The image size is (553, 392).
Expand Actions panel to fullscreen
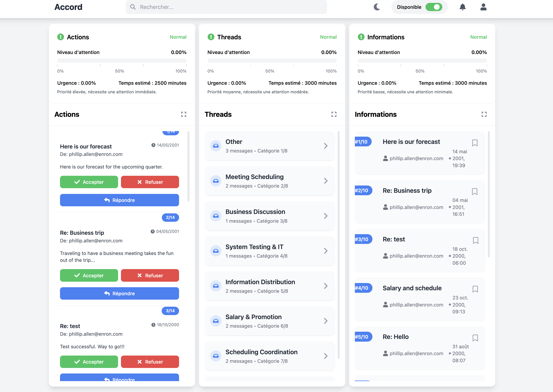click(184, 114)
